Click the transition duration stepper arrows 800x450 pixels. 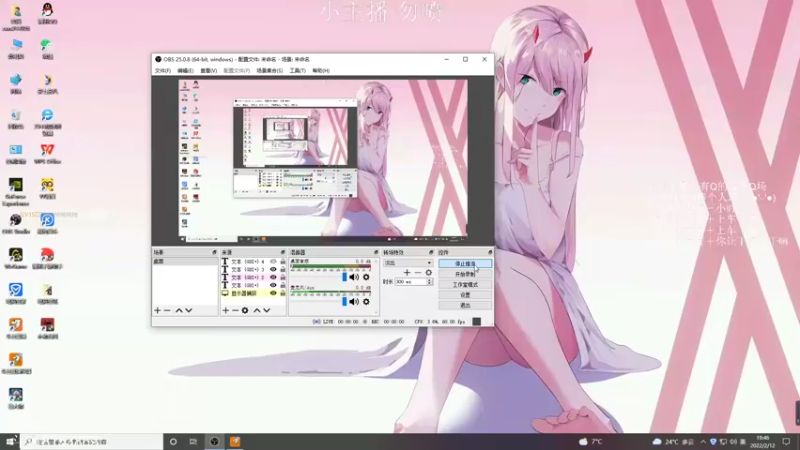tap(429, 282)
